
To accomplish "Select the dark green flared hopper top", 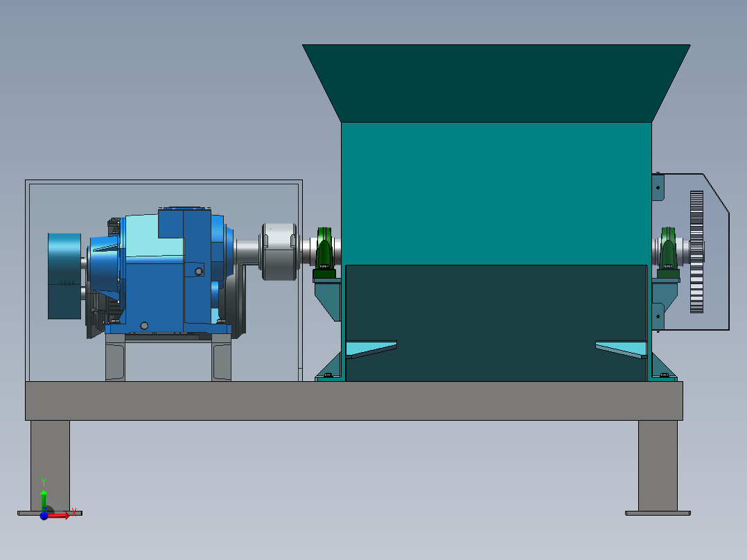I will [x=496, y=83].
